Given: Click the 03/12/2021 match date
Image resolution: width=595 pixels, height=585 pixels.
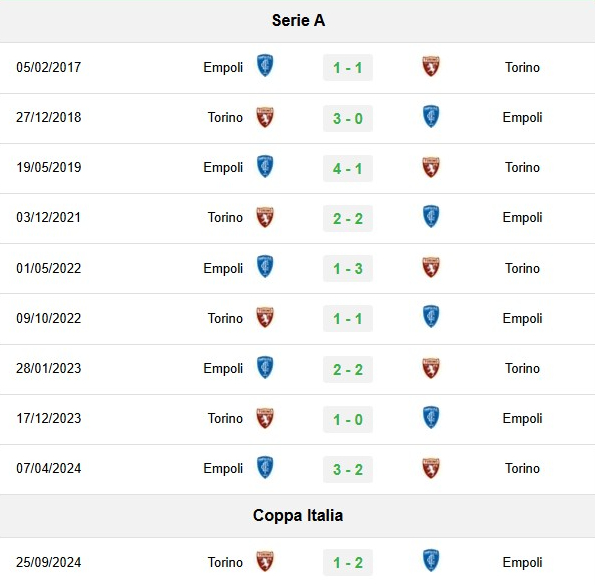Looking at the screenshot, I should (x=49, y=217).
